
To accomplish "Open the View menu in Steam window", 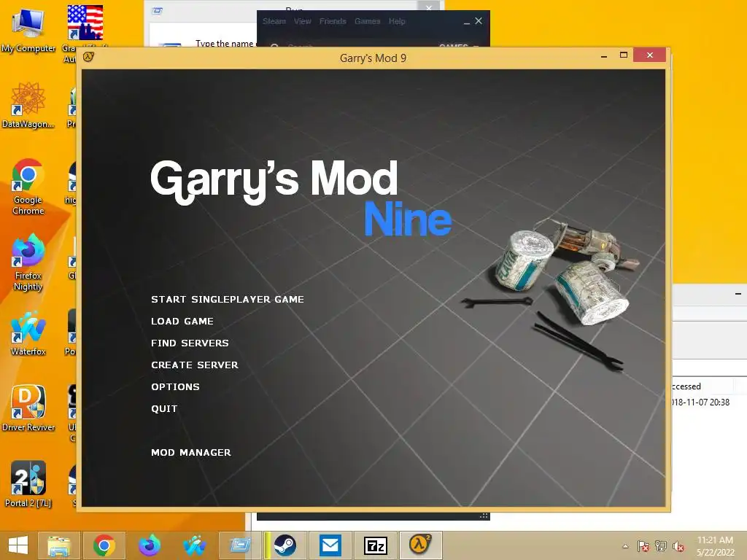I will coord(302,21).
